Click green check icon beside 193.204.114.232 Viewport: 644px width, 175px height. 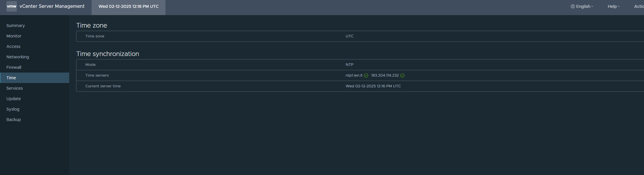(402, 75)
